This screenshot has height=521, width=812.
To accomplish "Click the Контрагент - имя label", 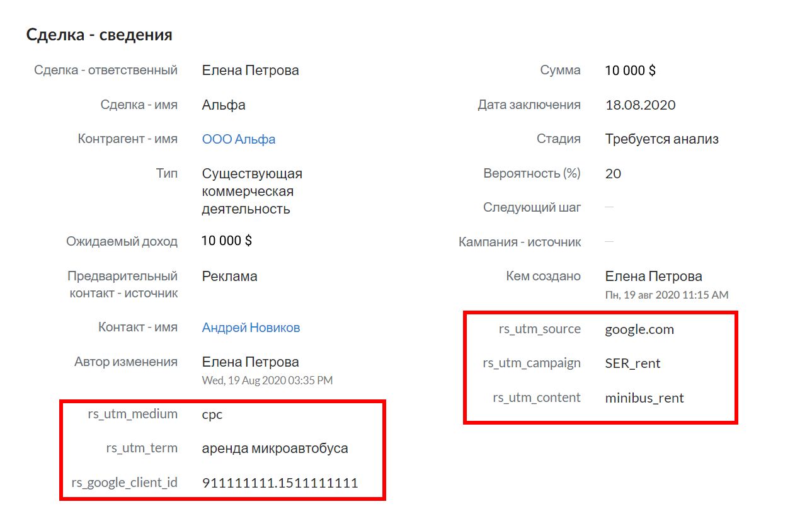I will tap(128, 139).
